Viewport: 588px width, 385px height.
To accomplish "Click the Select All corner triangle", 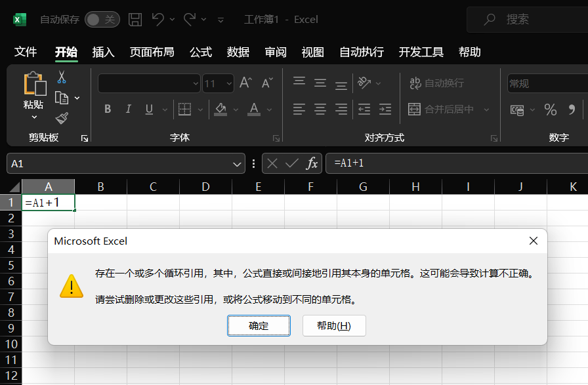I will (14, 187).
